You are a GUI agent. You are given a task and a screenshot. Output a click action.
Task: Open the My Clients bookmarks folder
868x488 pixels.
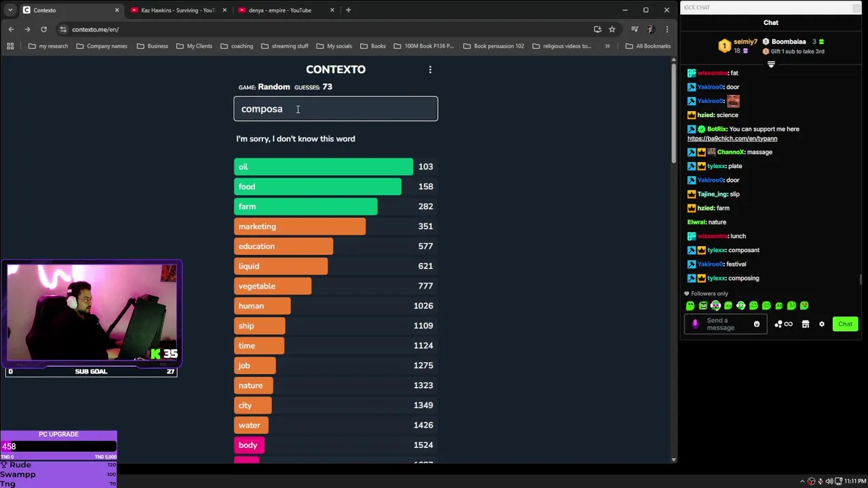[193, 46]
